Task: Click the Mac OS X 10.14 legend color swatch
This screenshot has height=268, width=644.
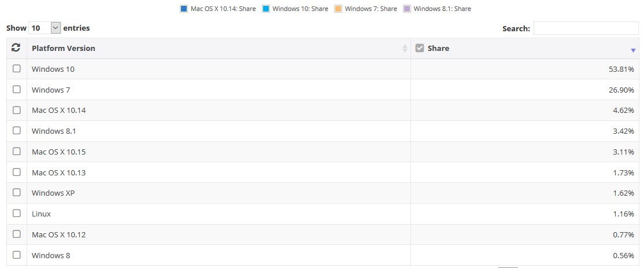Action: pyautogui.click(x=184, y=9)
